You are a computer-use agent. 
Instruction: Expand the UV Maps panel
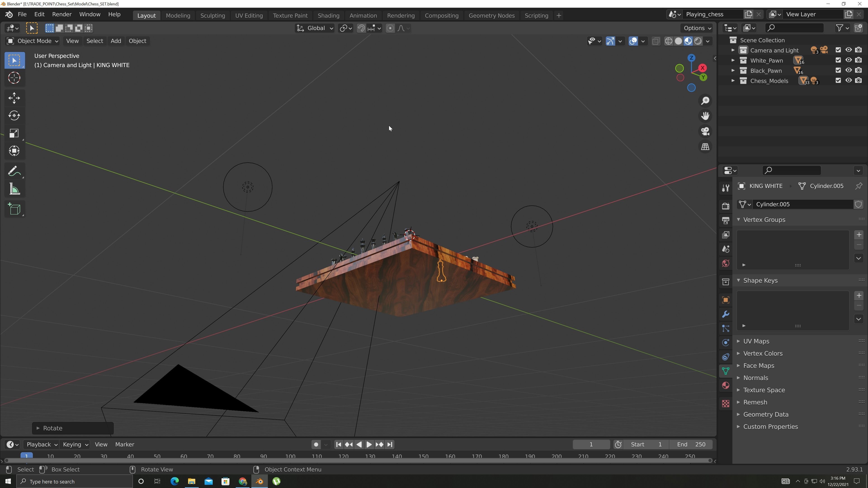coord(756,341)
